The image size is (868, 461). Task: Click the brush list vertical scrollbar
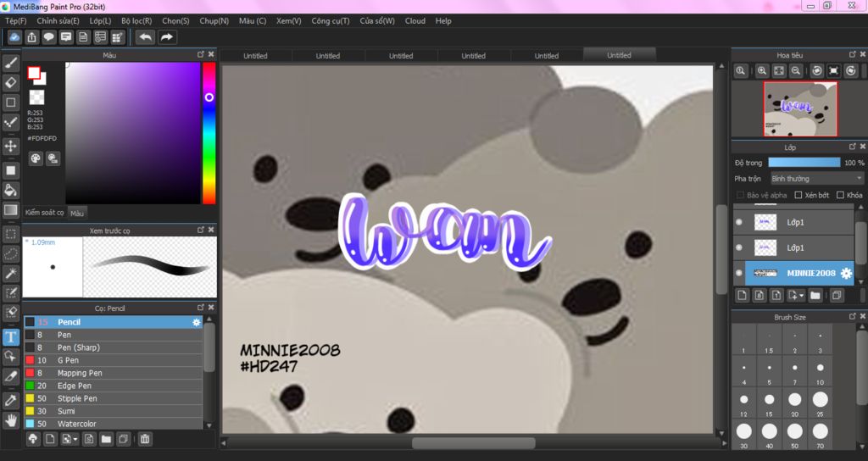209,346
